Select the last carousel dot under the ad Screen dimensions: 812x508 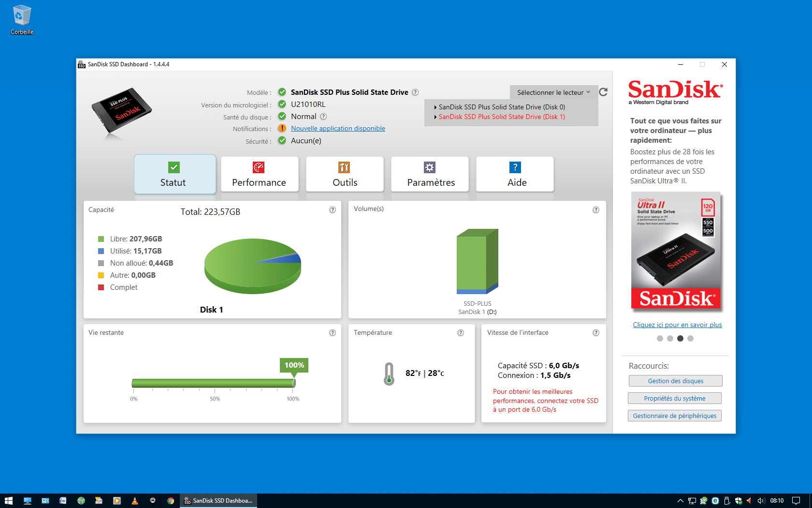[x=690, y=339]
